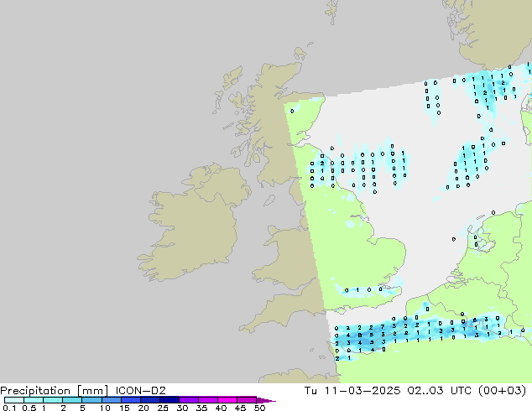Click the 'Tu' weekday abbreviation
The width and height of the screenshot is (532, 411).
click(x=310, y=391)
